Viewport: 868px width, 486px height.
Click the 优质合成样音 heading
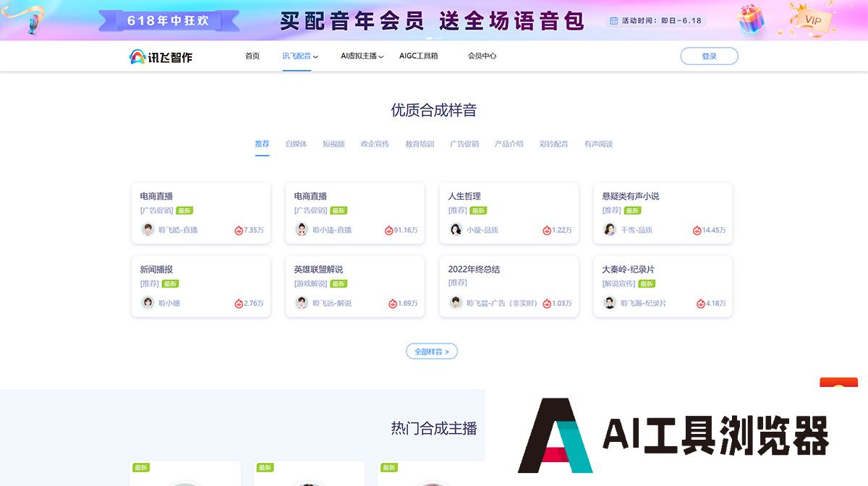coord(434,110)
